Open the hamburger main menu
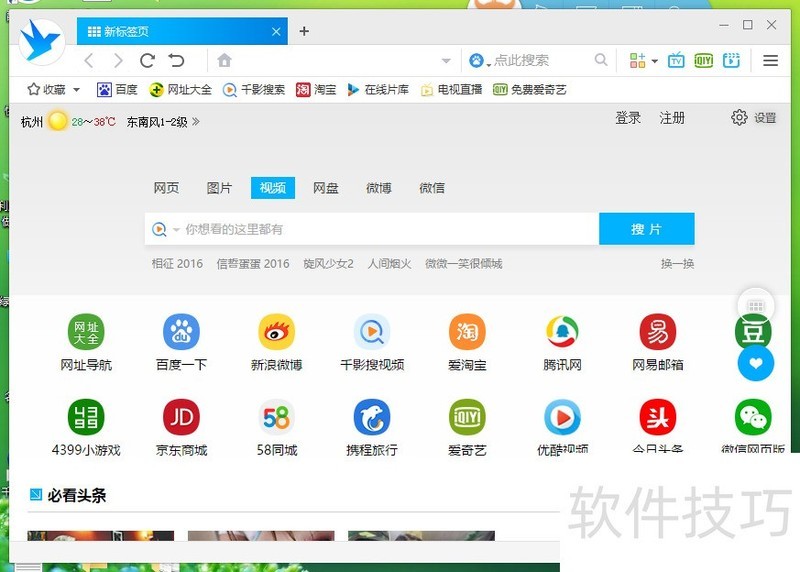 (x=770, y=61)
